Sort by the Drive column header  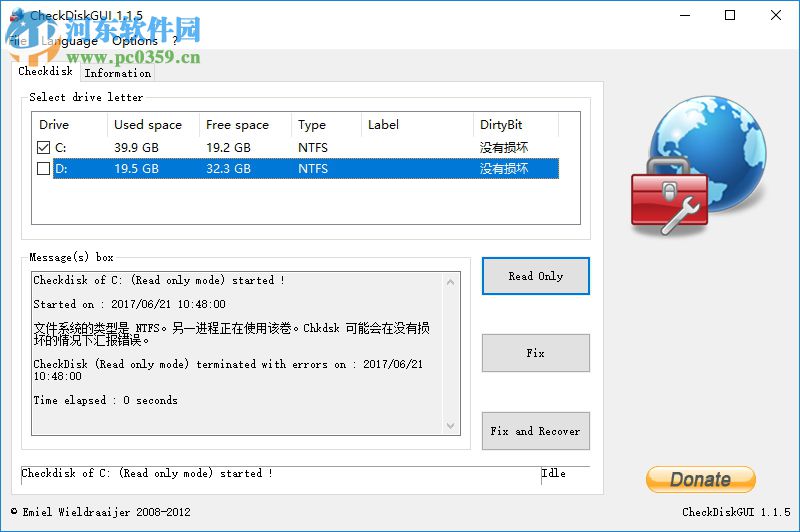(69, 124)
